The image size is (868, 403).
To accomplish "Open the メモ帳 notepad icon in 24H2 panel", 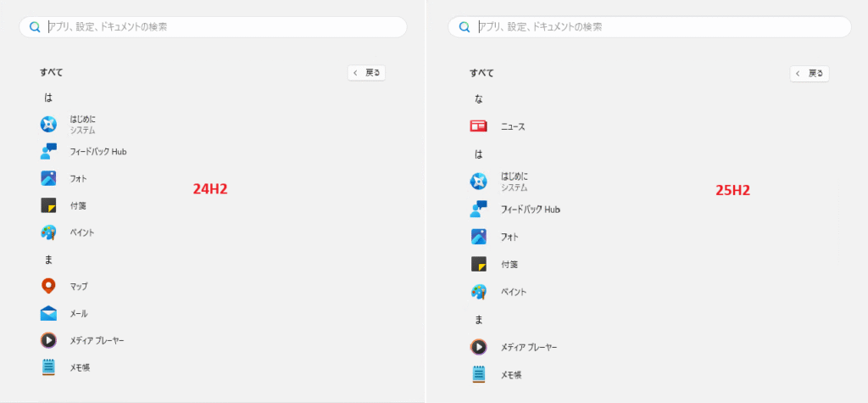I will click(x=48, y=367).
